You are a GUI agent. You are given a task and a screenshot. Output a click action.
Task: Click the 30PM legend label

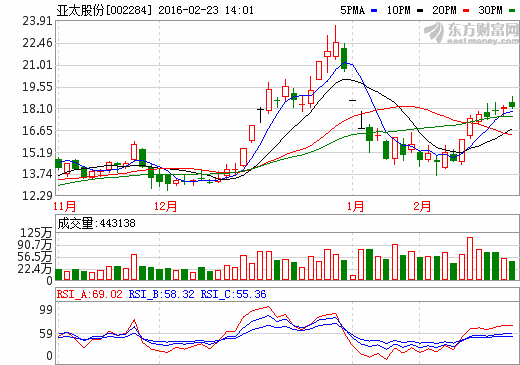(490, 10)
